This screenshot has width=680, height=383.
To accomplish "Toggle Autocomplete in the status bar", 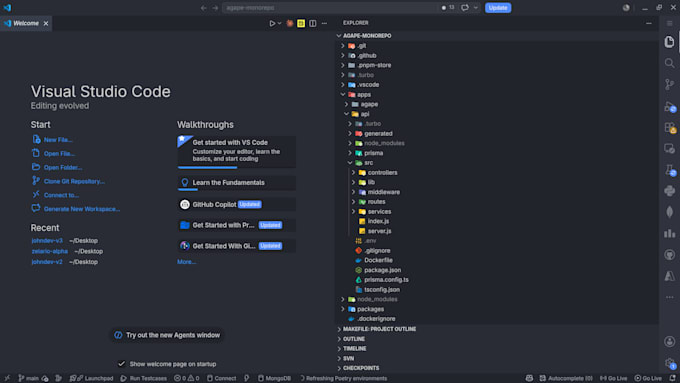I will pos(566,378).
